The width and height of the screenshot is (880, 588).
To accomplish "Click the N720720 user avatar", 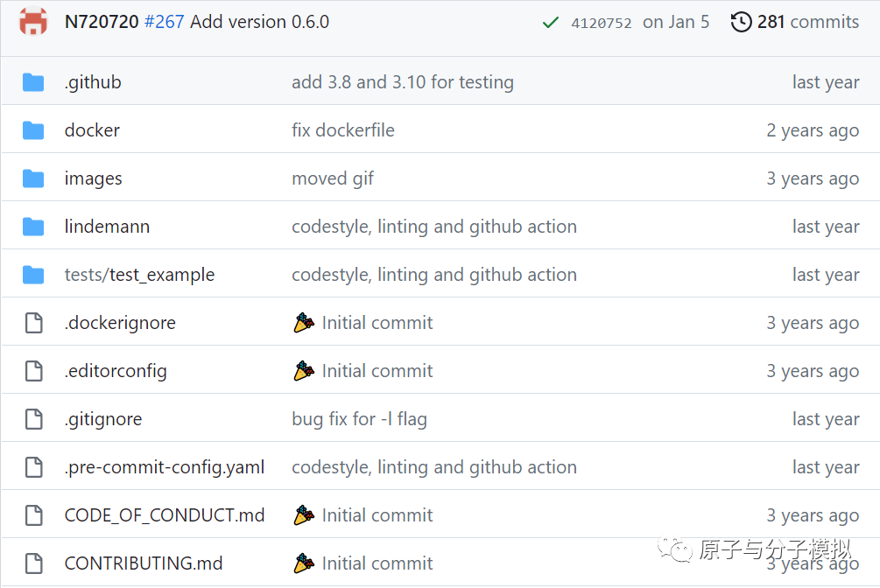I will click(x=33, y=22).
